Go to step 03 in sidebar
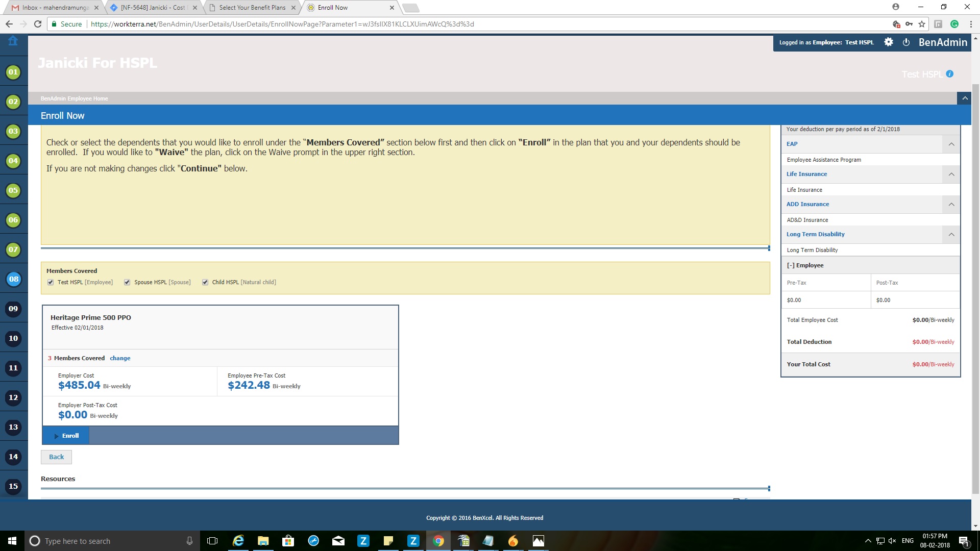Viewport: 980px width, 551px height. point(13,131)
